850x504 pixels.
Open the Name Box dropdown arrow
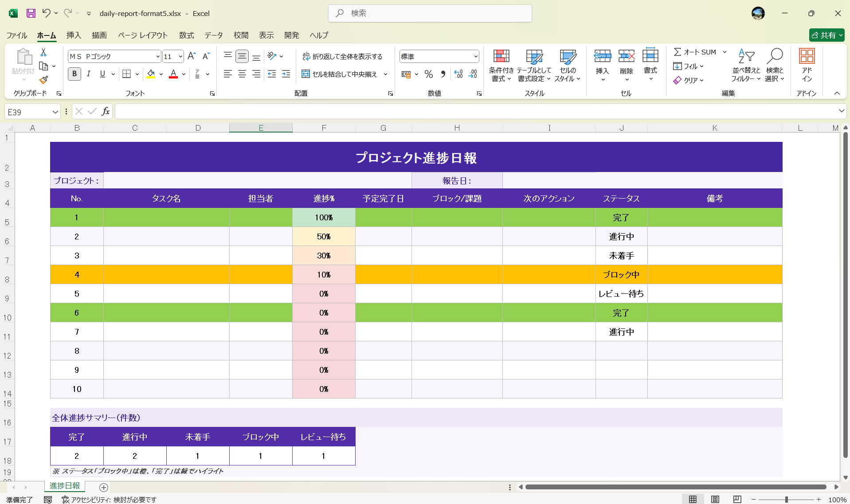click(55, 112)
